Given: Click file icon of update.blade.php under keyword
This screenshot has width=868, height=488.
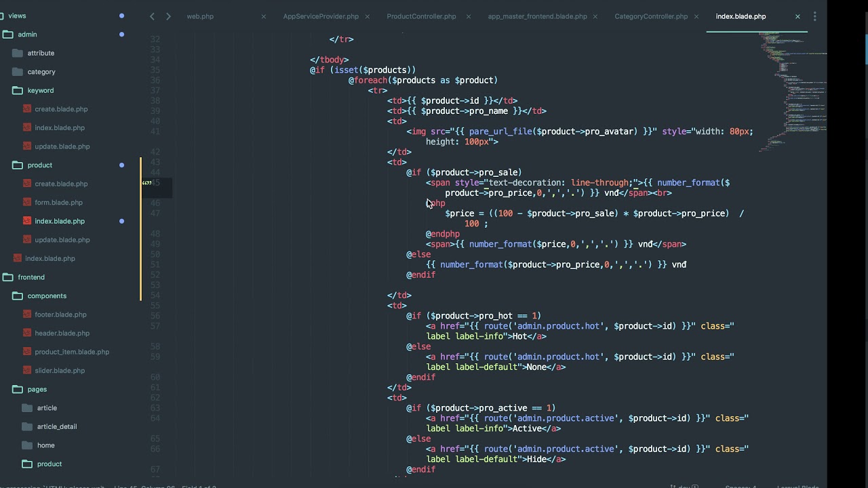Looking at the screenshot, I should (27, 146).
